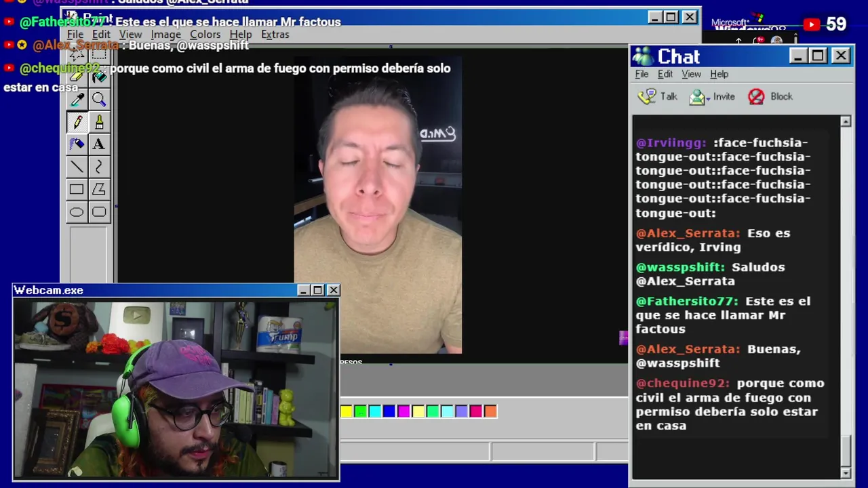Image resolution: width=868 pixels, height=488 pixels.
Task: Click username @Irviingg in Chat
Action: coord(671,143)
